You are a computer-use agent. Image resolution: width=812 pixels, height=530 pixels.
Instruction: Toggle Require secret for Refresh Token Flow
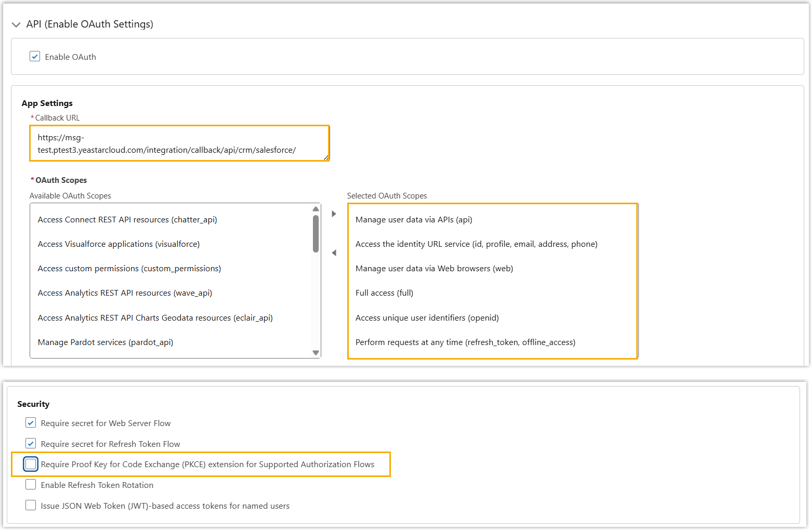pos(31,444)
